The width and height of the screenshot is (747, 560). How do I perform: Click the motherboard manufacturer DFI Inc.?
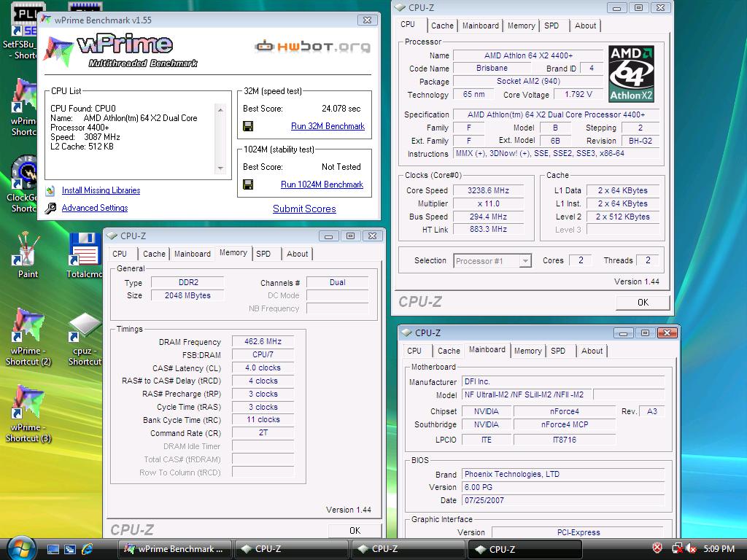click(x=563, y=381)
